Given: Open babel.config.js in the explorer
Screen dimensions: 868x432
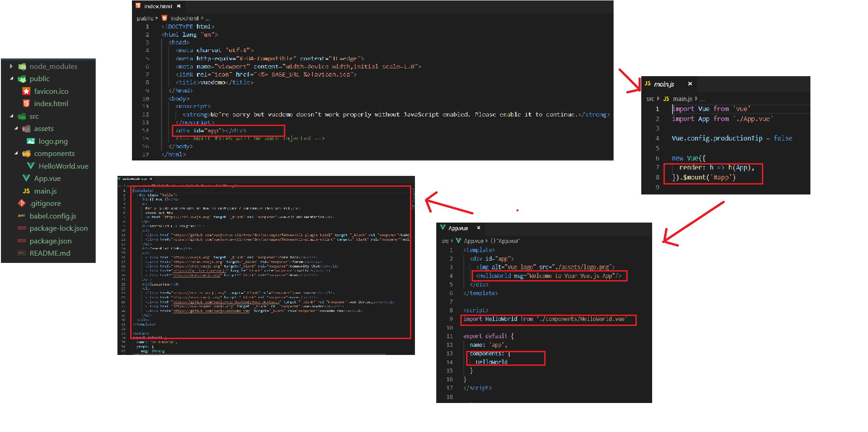Looking at the screenshot, I should click(x=53, y=216).
